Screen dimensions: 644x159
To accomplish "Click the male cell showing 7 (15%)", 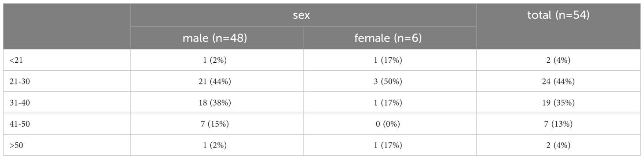I will pos(217,124).
